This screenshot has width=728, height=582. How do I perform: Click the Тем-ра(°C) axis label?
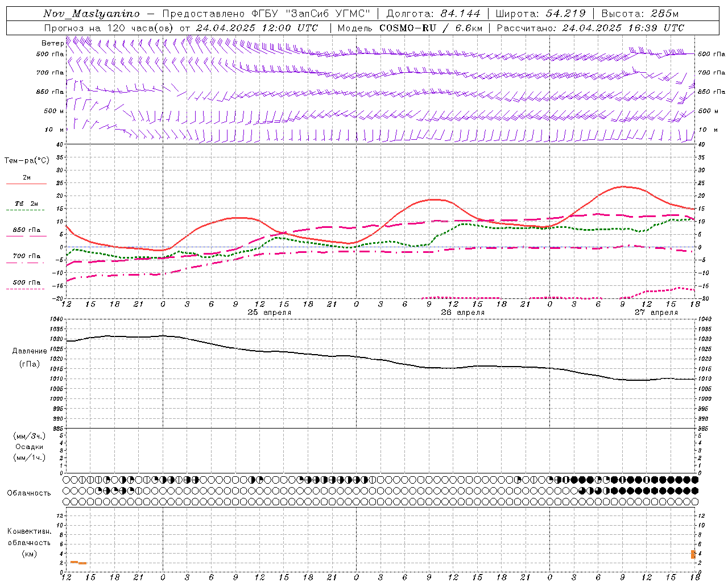point(27,161)
